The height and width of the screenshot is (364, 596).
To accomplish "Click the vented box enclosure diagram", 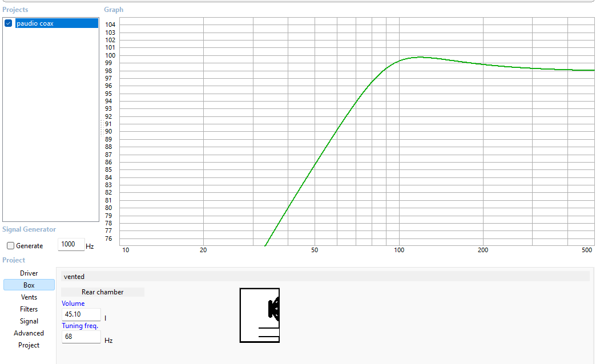I will coord(260,316).
